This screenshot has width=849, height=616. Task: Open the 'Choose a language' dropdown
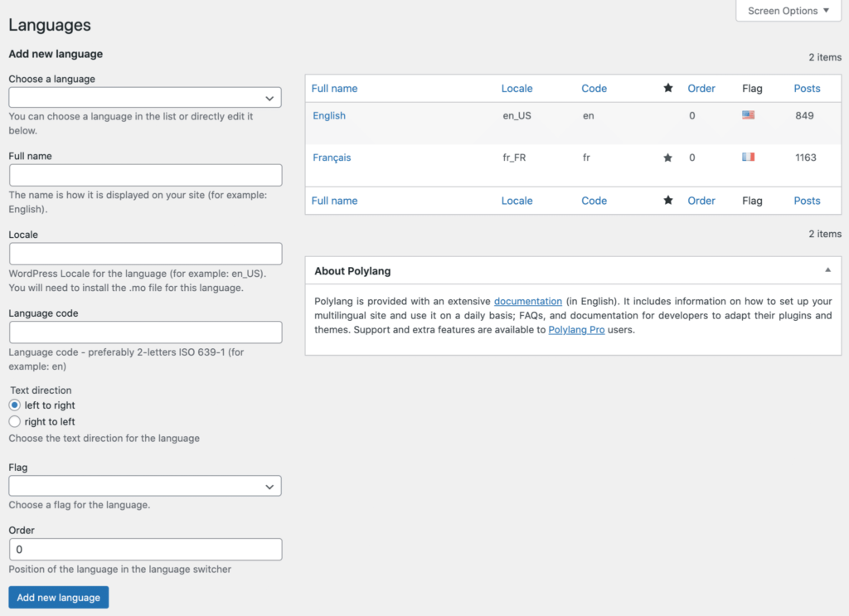[144, 98]
